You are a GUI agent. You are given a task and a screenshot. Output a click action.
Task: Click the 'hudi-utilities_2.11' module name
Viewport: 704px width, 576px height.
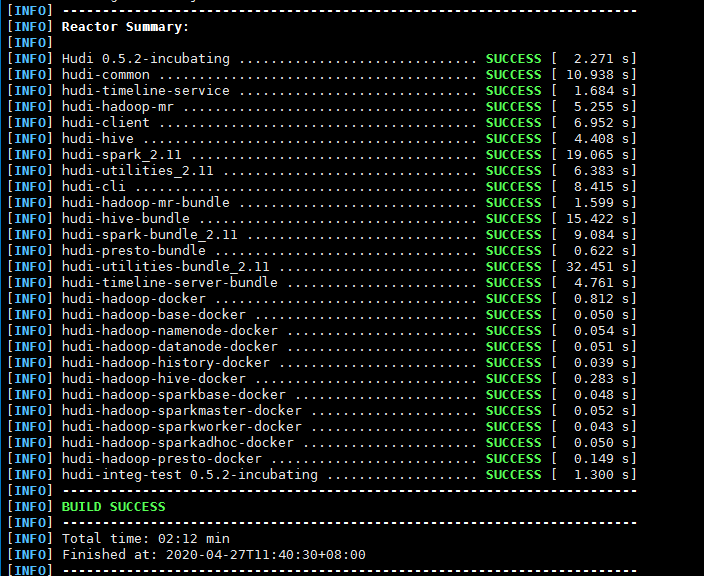point(137,171)
